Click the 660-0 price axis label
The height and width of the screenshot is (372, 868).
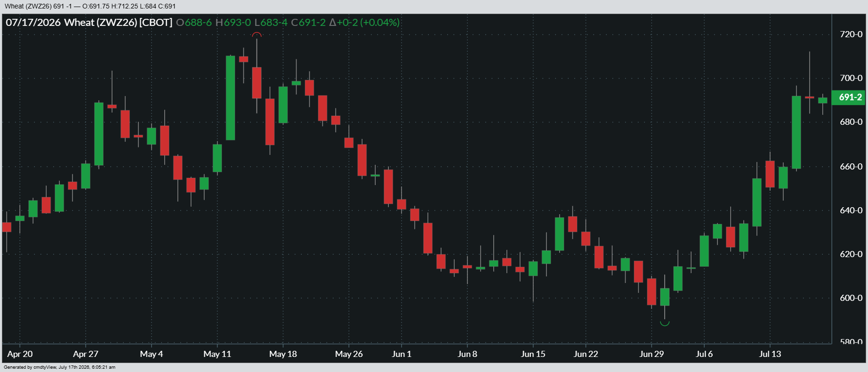pyautogui.click(x=851, y=167)
